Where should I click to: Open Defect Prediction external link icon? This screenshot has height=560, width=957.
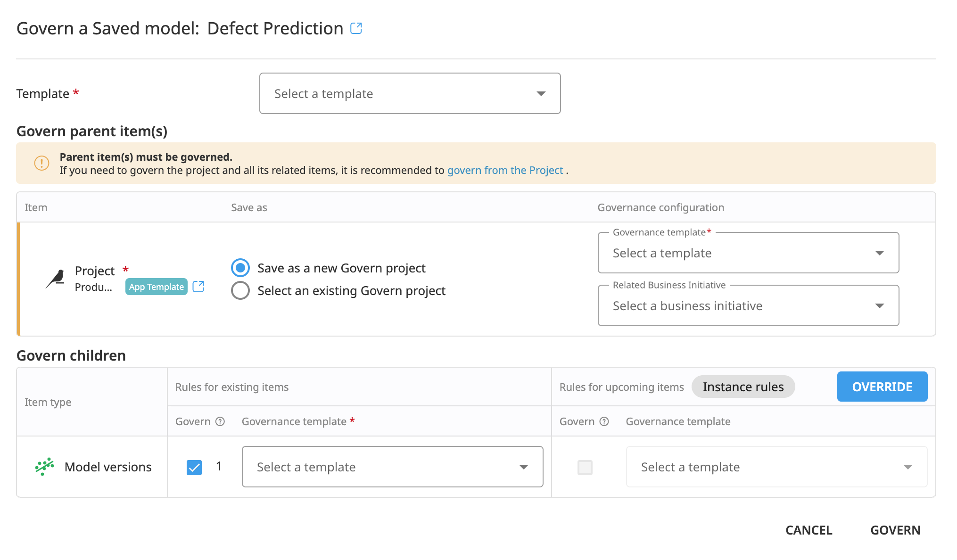356,28
